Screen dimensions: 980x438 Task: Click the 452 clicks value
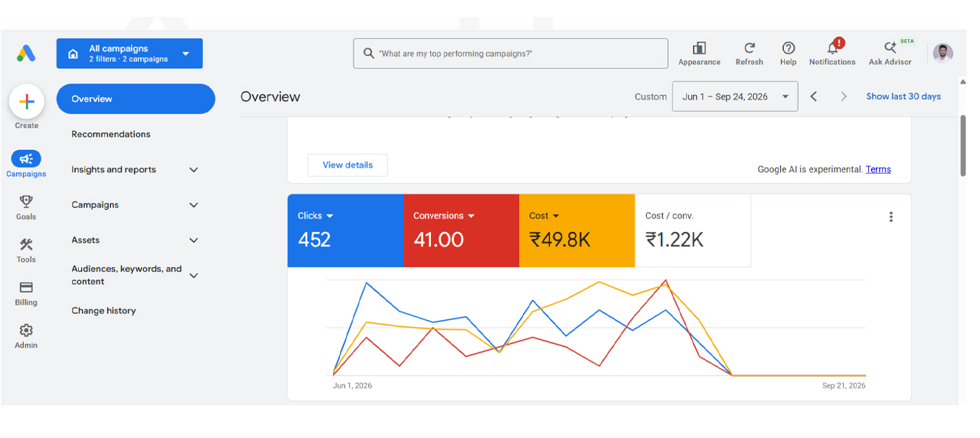coord(315,240)
